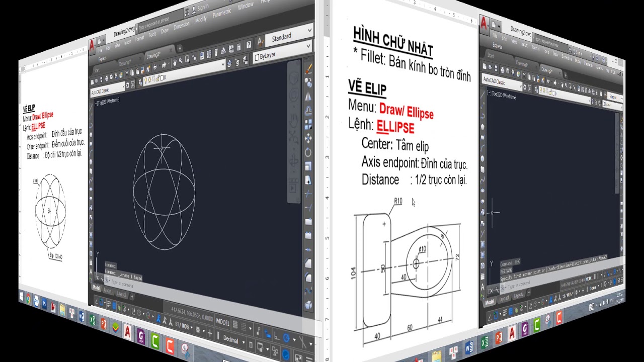This screenshot has height=362, width=644.
Task: Click coordinates readout 442.6724, 166.0568, 0.0000
Action: [x=192, y=315]
